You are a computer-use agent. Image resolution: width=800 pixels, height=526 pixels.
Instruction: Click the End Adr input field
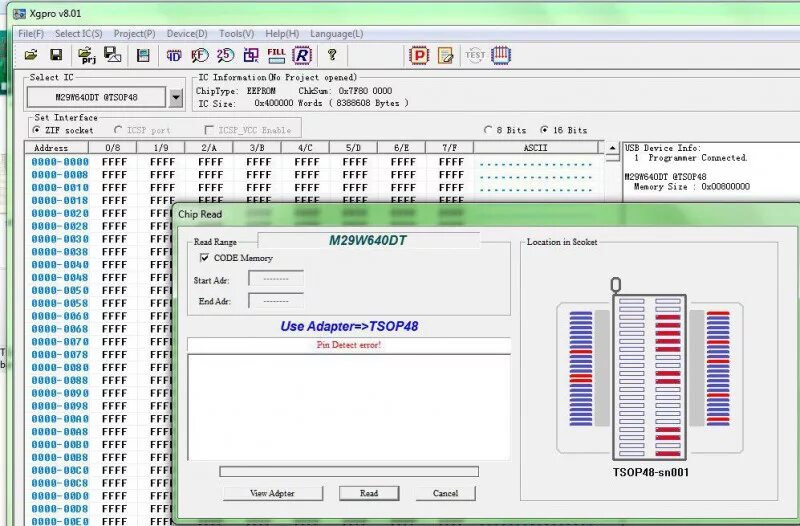[276, 301]
